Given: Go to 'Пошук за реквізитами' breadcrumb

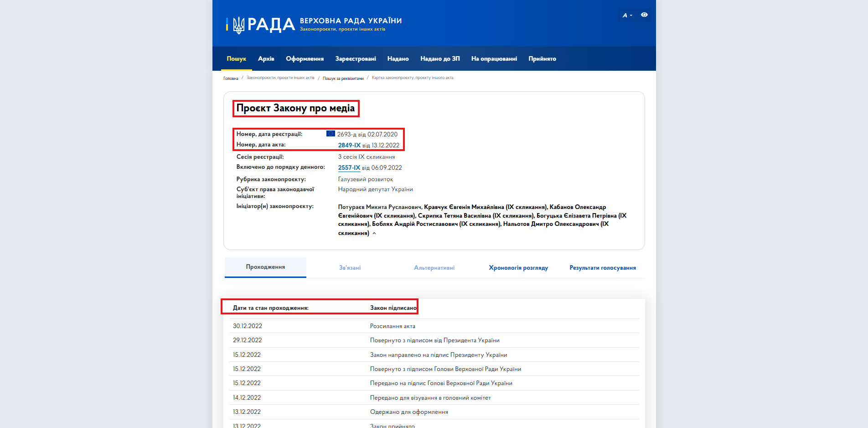Looking at the screenshot, I should click(x=343, y=78).
